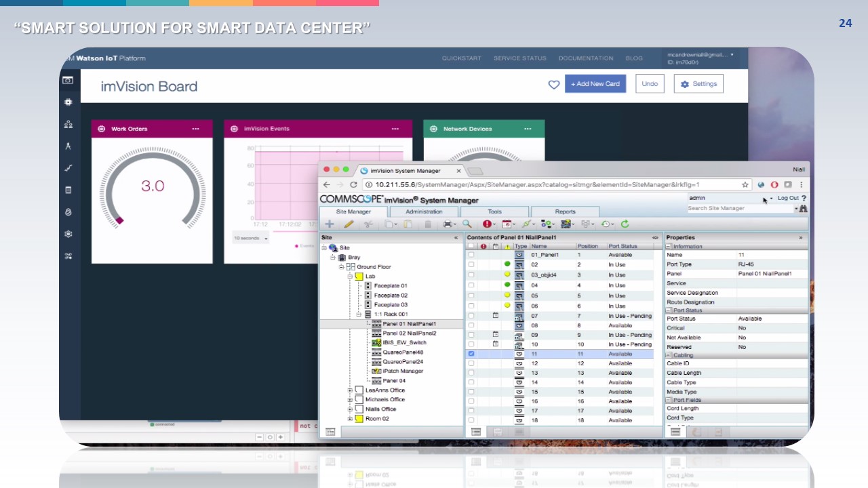Viewport: 868px width, 488px height.
Task: Click the magnifier Find icon in the toolbar
Action: pyautogui.click(x=467, y=224)
